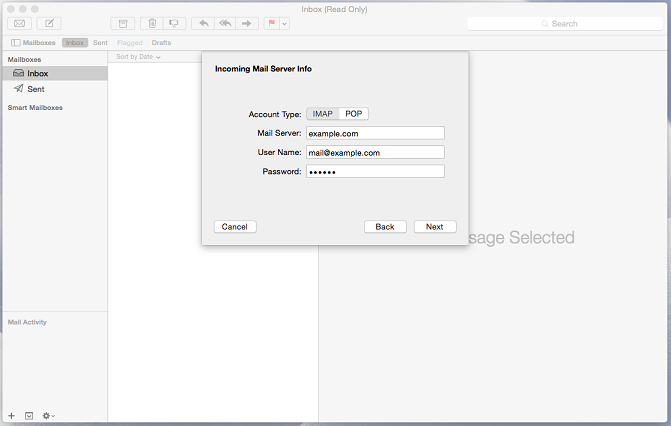Screen dimensions: 671x426
Task: Click the red Flag icon
Action: (x=270, y=23)
